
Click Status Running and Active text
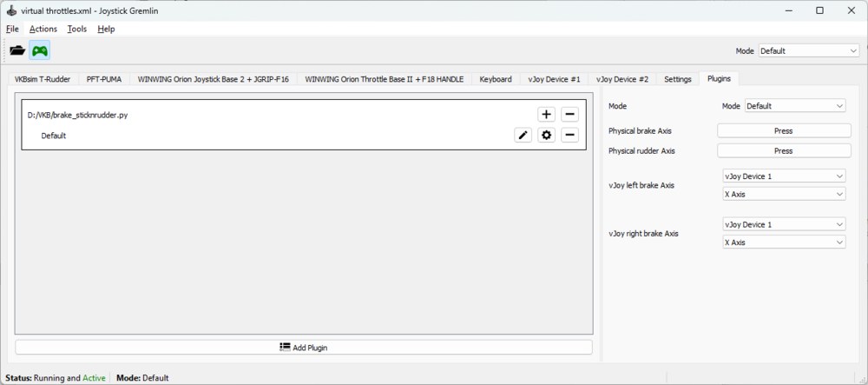point(56,378)
